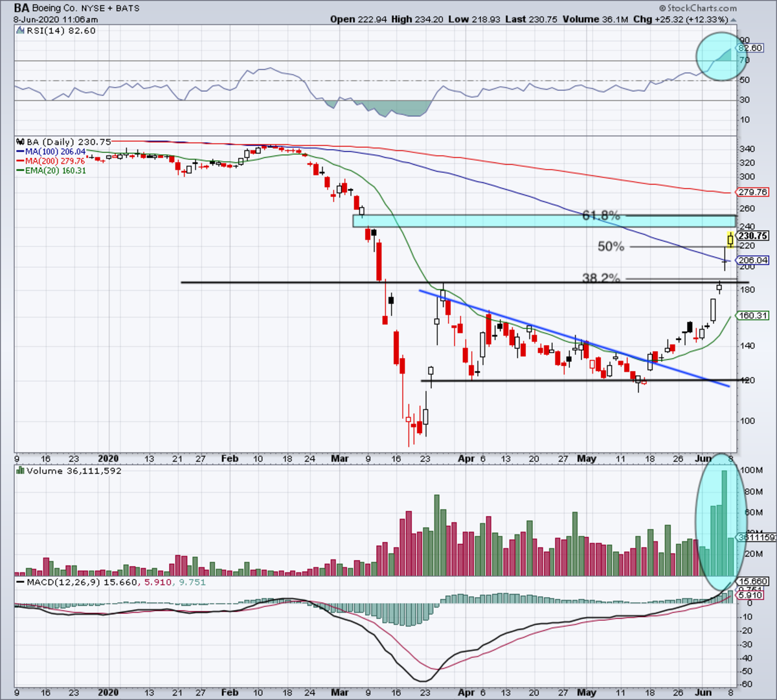Click the 36111592 volume tag on right axis
The height and width of the screenshot is (700, 777).
pyautogui.click(x=755, y=537)
